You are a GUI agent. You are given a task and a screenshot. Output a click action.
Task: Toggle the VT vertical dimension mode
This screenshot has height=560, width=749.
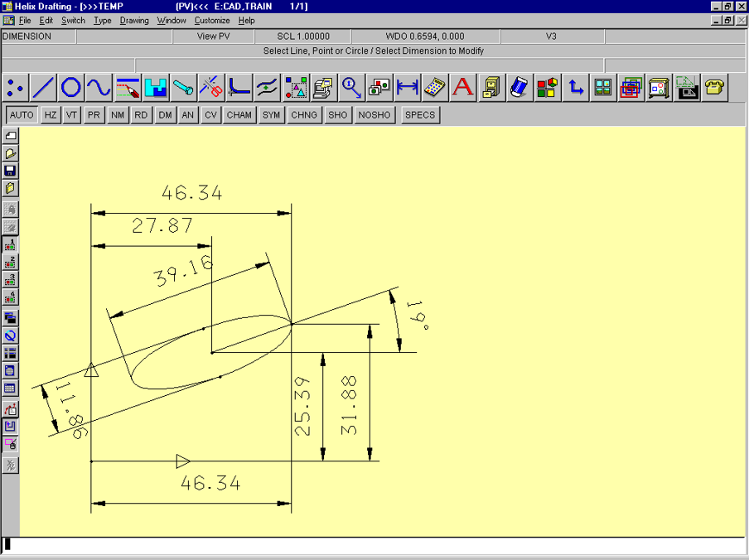click(x=72, y=115)
